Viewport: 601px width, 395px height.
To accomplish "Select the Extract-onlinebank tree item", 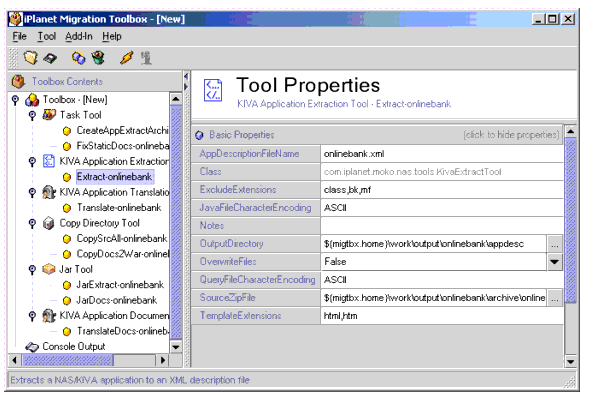I will click(115, 177).
